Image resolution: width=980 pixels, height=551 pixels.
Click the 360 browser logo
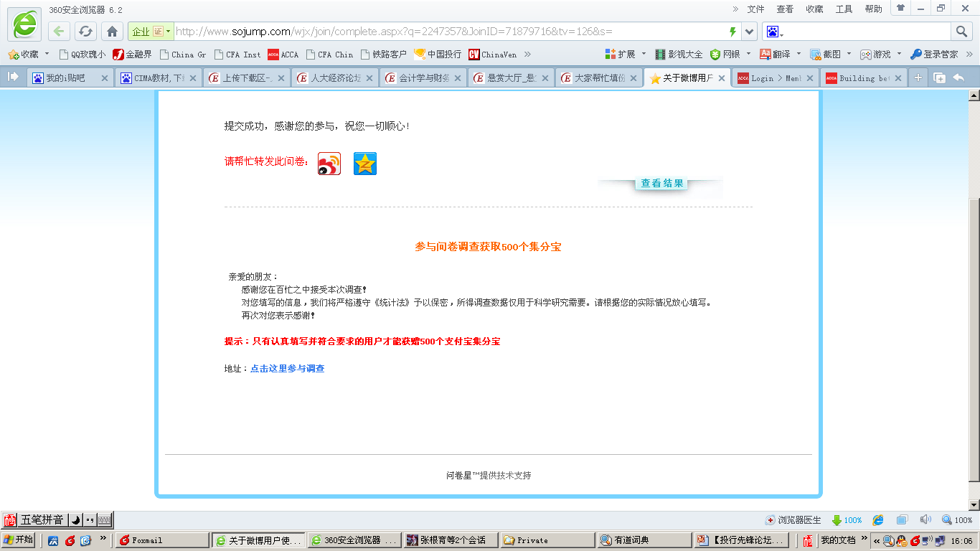[x=24, y=24]
